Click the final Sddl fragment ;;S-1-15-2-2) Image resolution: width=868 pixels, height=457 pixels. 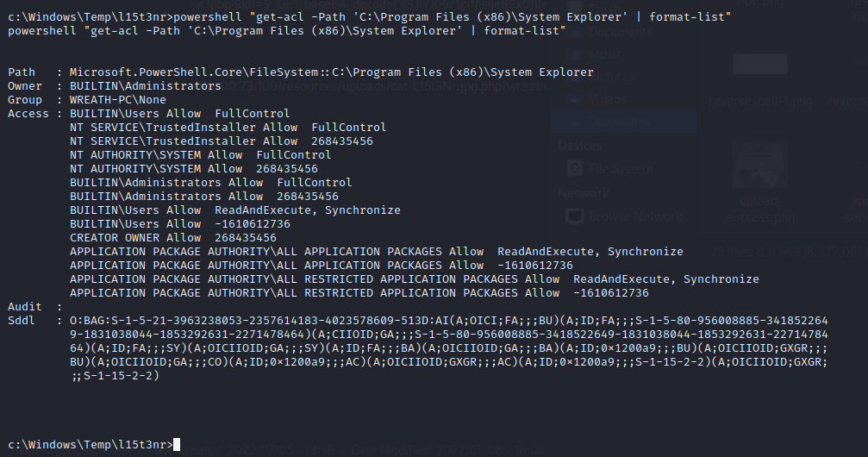coord(115,377)
